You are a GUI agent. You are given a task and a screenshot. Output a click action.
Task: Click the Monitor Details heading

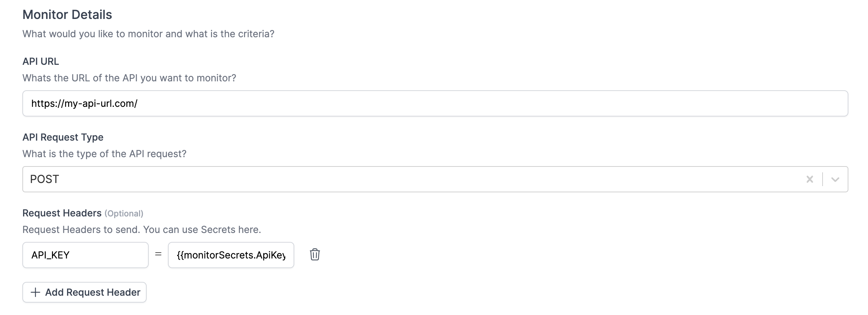(x=67, y=14)
